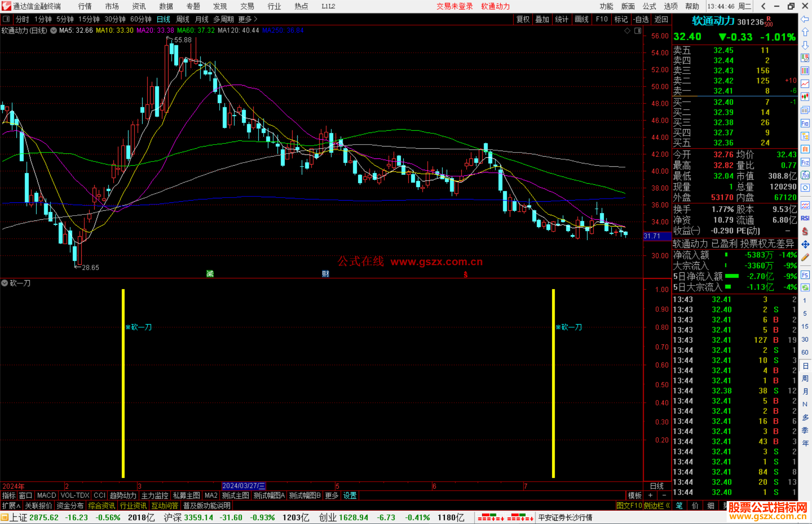Click the four-way move arrows icon

click(x=805, y=245)
